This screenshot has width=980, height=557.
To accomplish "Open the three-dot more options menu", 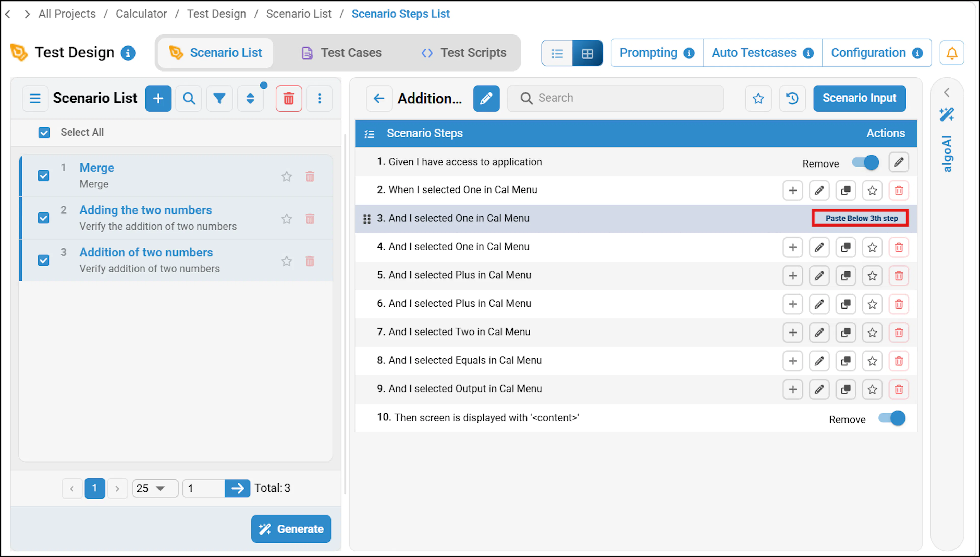I will pos(320,98).
